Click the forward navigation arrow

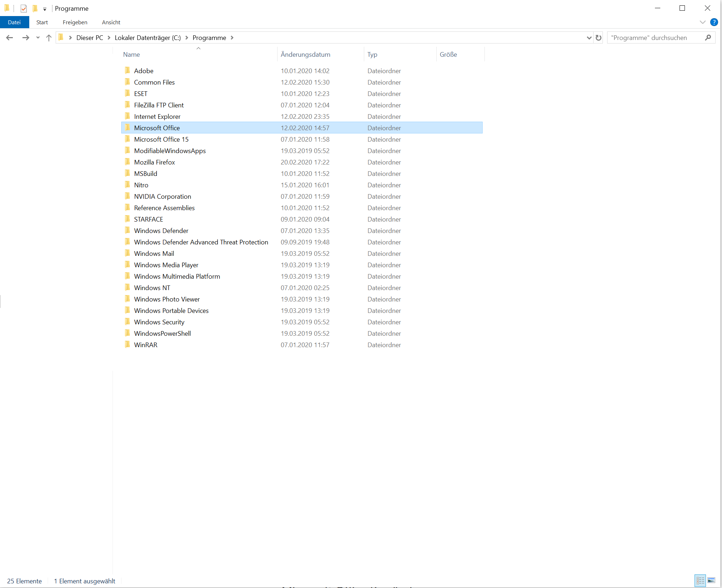click(25, 37)
